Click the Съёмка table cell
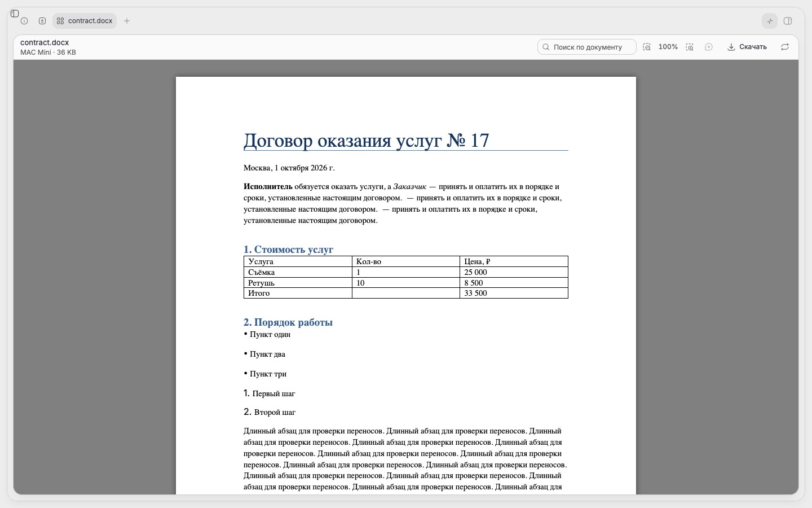 298,272
